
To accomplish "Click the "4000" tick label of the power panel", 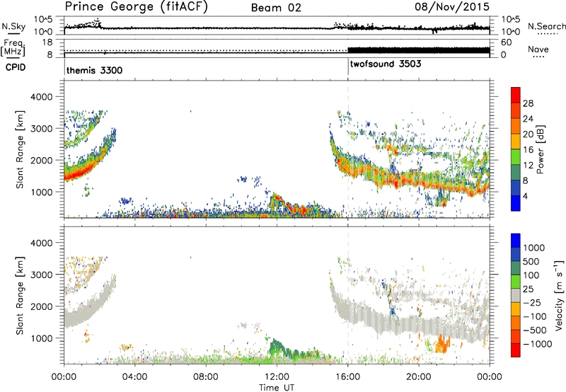I will (x=41, y=97).
